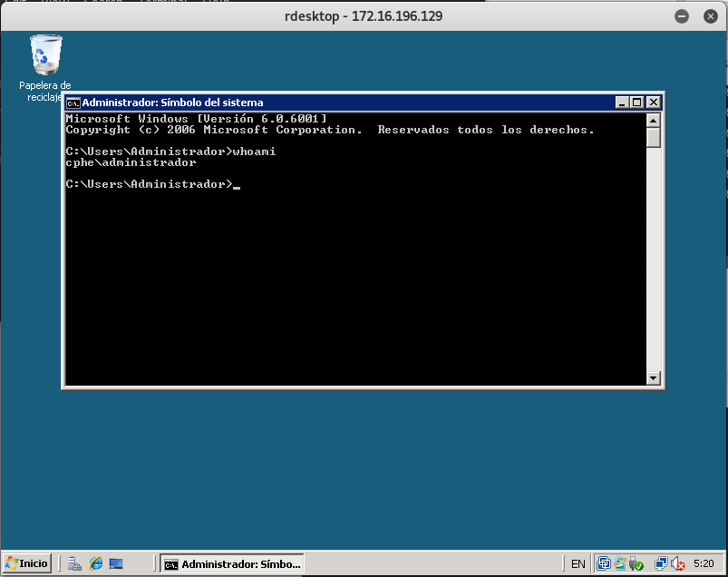The height and width of the screenshot is (577, 728).
Task: Click the 'cphe\administrador' output line
Action: click(x=131, y=162)
